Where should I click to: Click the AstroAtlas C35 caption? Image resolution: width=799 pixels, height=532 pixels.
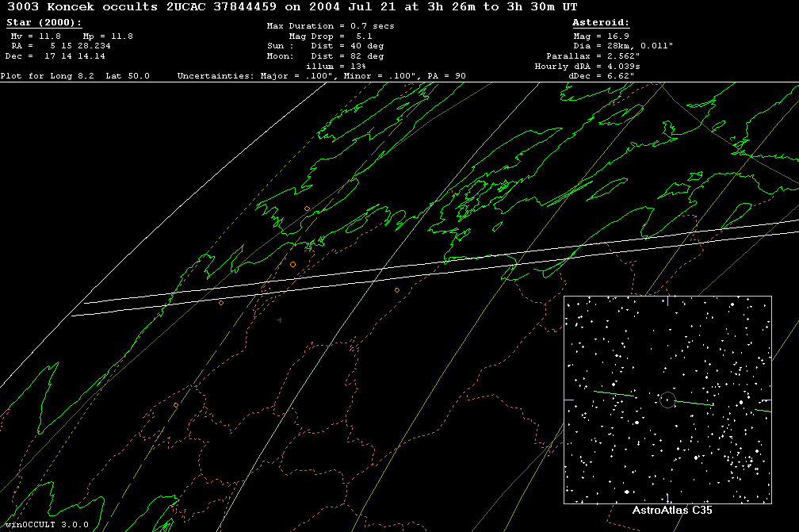pos(671,511)
